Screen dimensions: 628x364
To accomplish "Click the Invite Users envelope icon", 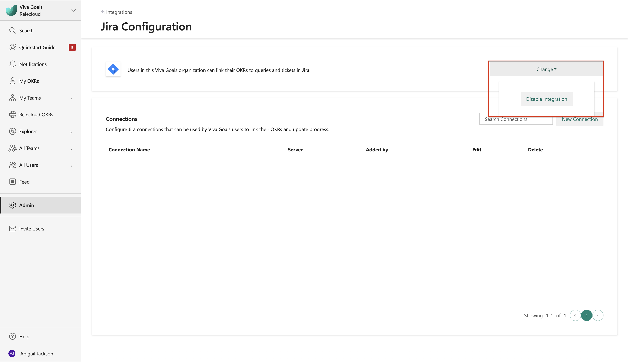I will tap(12, 229).
